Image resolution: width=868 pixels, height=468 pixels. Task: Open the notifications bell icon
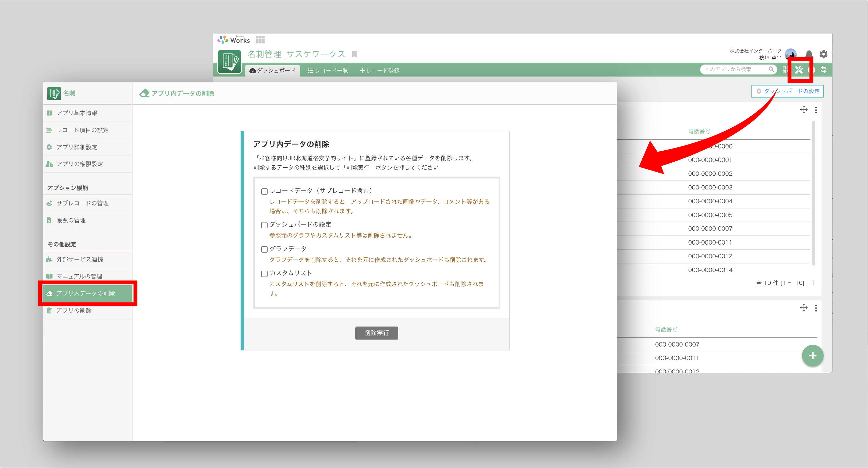[x=809, y=54]
